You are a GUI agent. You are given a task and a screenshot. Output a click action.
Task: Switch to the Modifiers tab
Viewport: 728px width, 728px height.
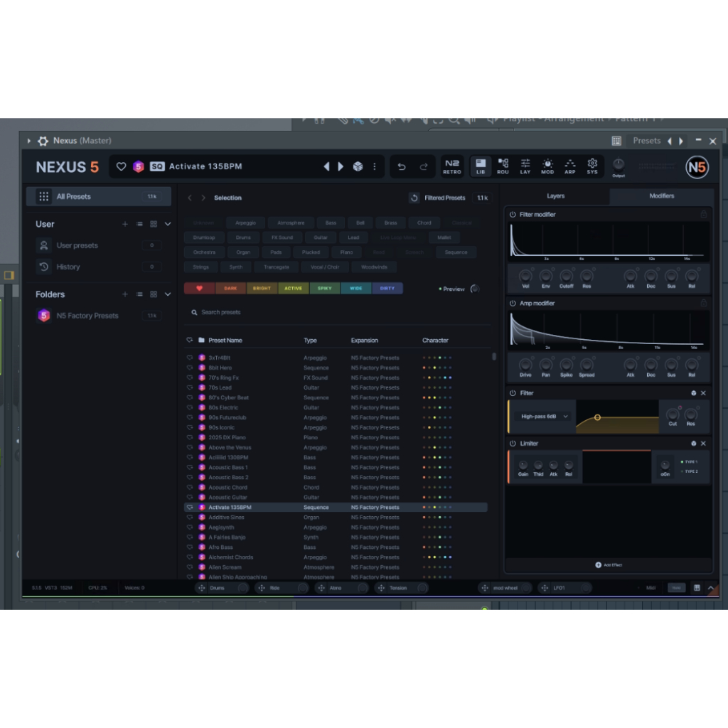point(661,196)
